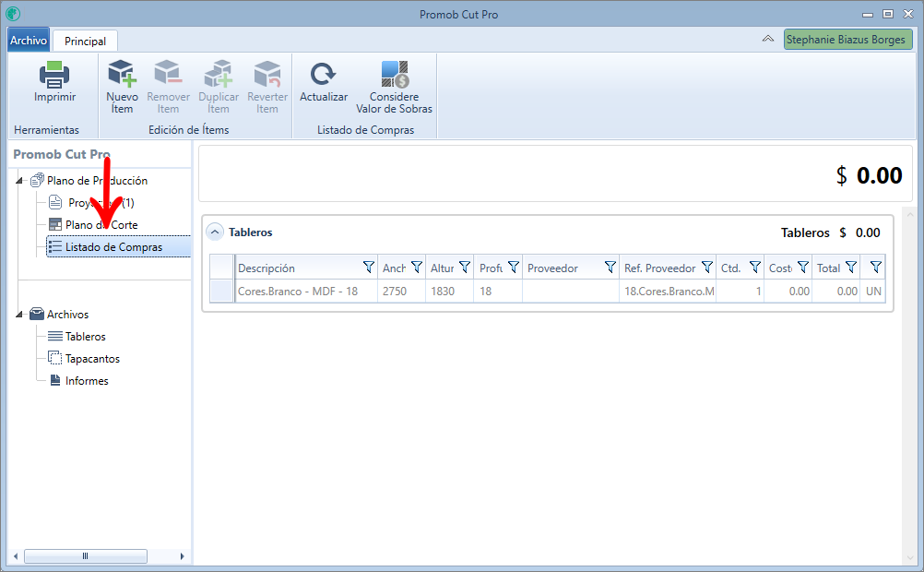Click the Stephanie Biazus Borges user button
The image size is (924, 572).
pyautogui.click(x=848, y=40)
